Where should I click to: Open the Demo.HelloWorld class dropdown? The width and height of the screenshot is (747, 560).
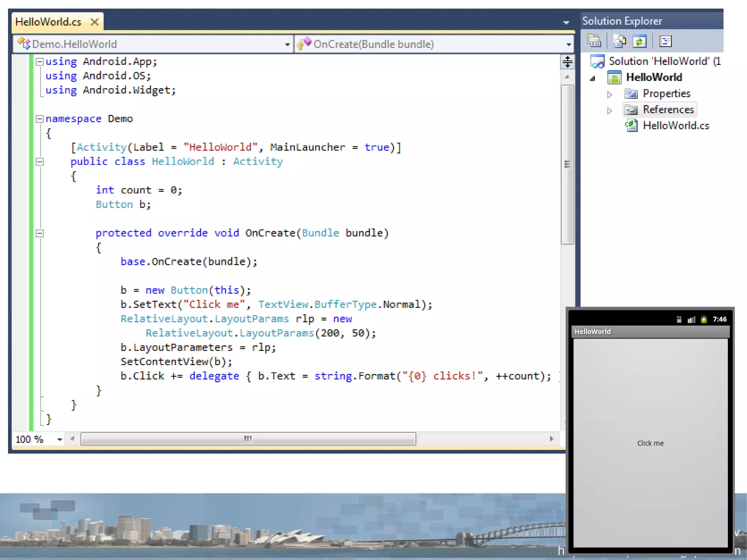(x=287, y=45)
